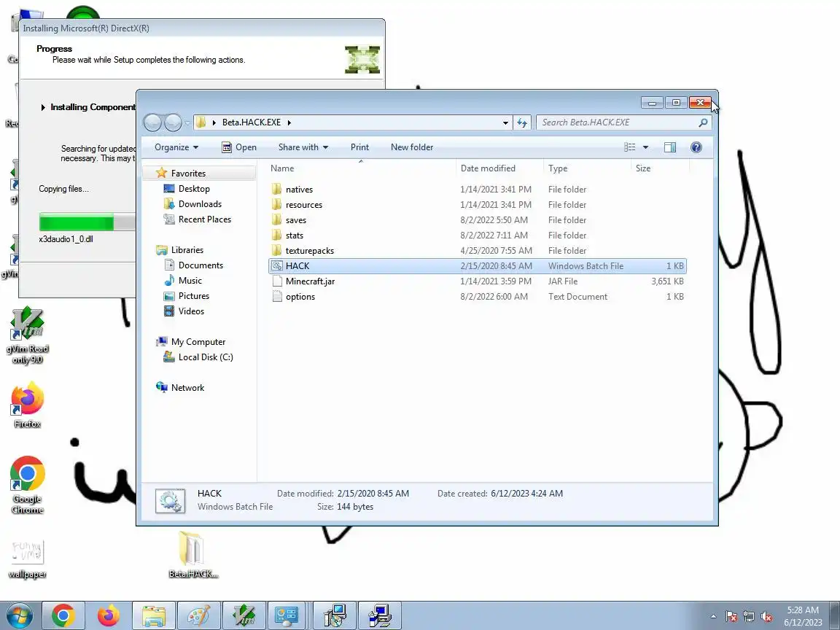Select the HACK batch file
The width and height of the screenshot is (840, 630).
pos(478,266)
